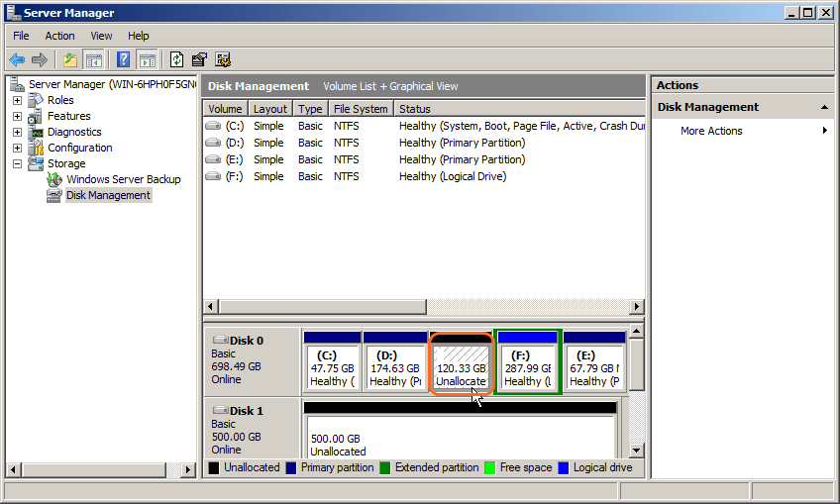Screen dimensions: 840x504
Task: Click the Logical drive legend swatch
Action: [x=563, y=467]
